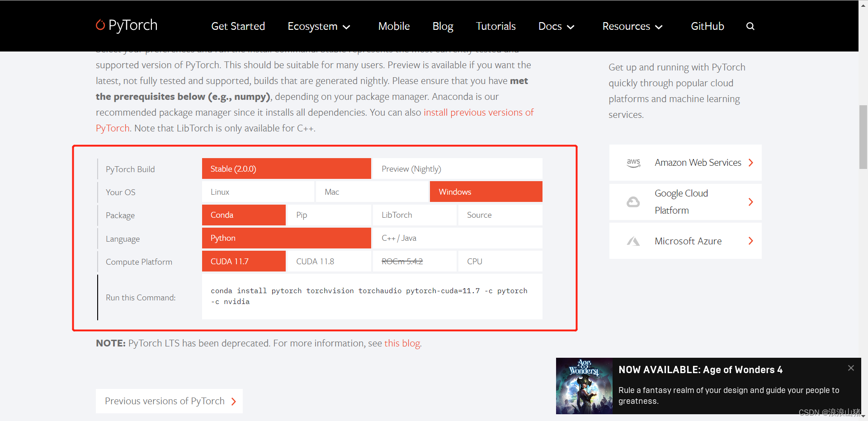Click arrow beside Previous versions of PyTorch
The height and width of the screenshot is (421, 868).
pyautogui.click(x=234, y=402)
